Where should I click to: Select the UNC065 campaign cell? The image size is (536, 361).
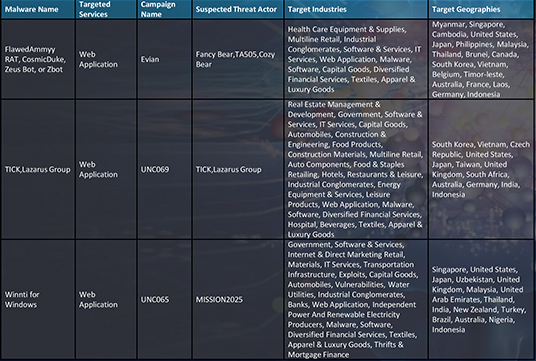pos(165,299)
